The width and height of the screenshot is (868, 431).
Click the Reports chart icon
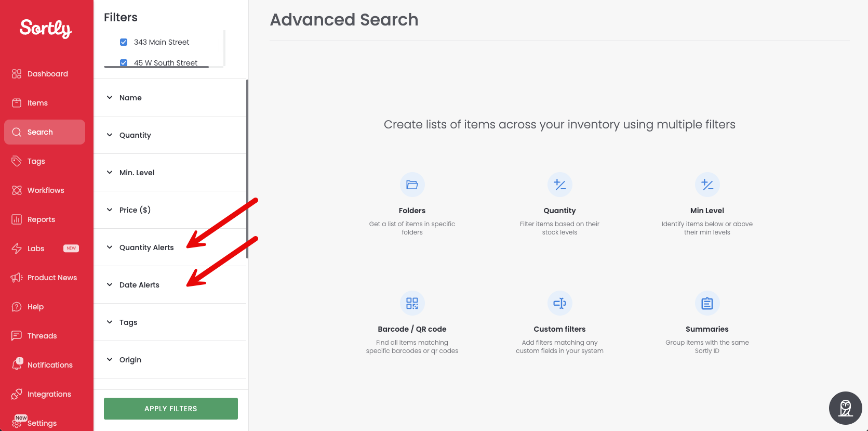[x=17, y=219]
